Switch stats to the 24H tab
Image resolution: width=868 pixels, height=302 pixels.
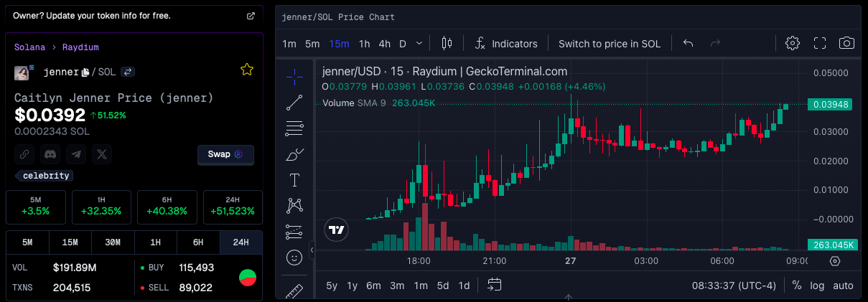coord(241,242)
